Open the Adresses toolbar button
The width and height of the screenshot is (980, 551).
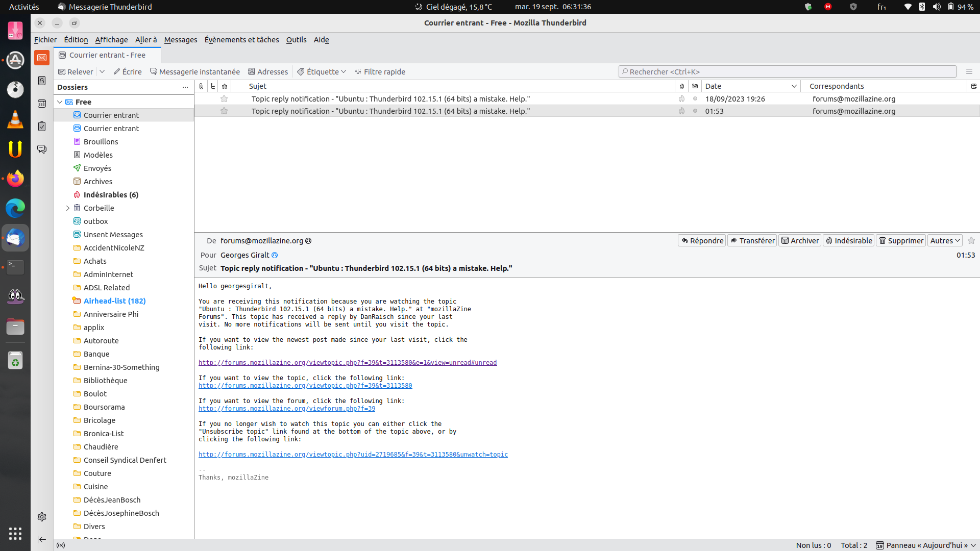(x=268, y=72)
